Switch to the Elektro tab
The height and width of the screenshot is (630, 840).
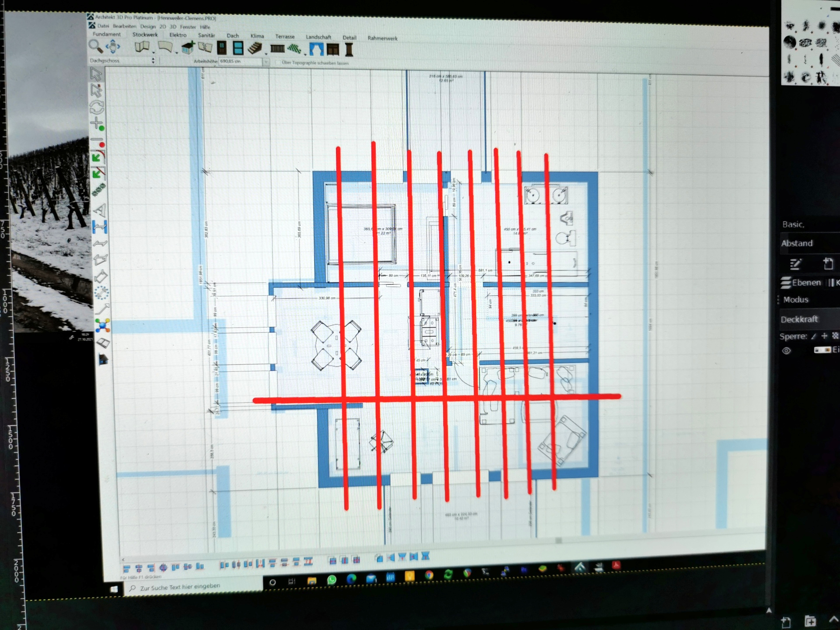[178, 35]
